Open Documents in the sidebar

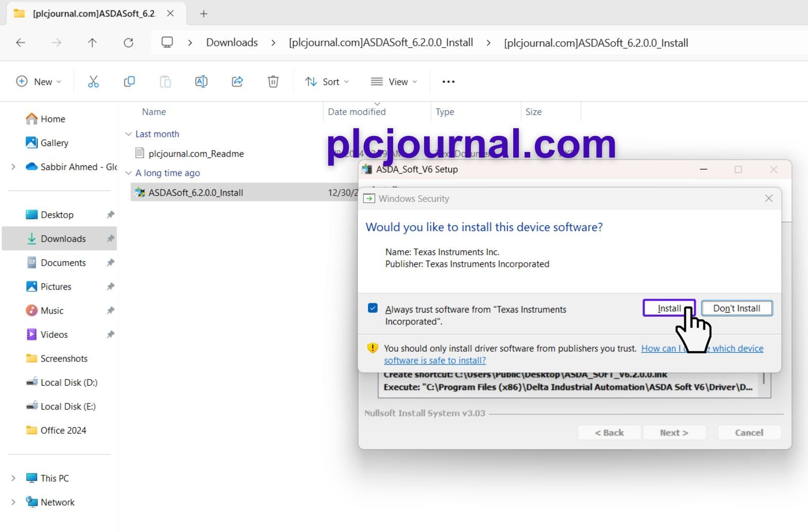point(56,263)
